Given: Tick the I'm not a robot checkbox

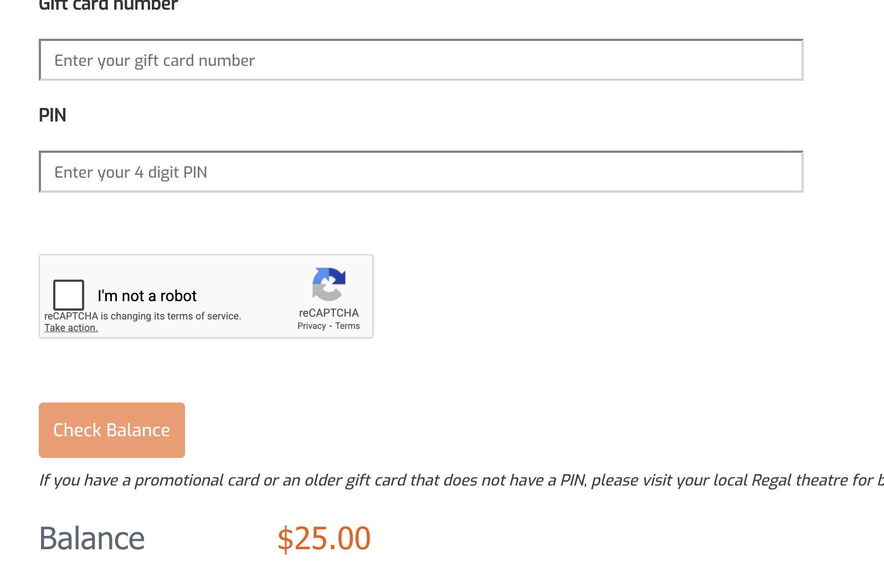Looking at the screenshot, I should click(69, 295).
